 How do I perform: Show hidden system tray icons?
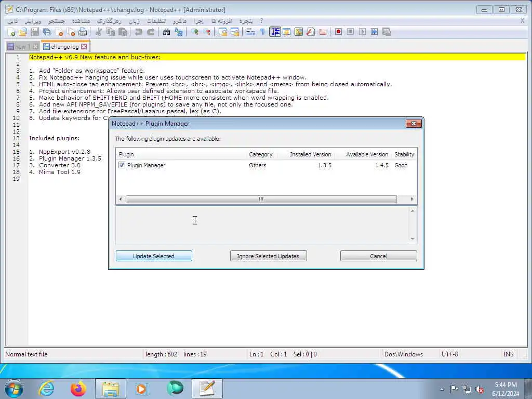click(x=442, y=389)
